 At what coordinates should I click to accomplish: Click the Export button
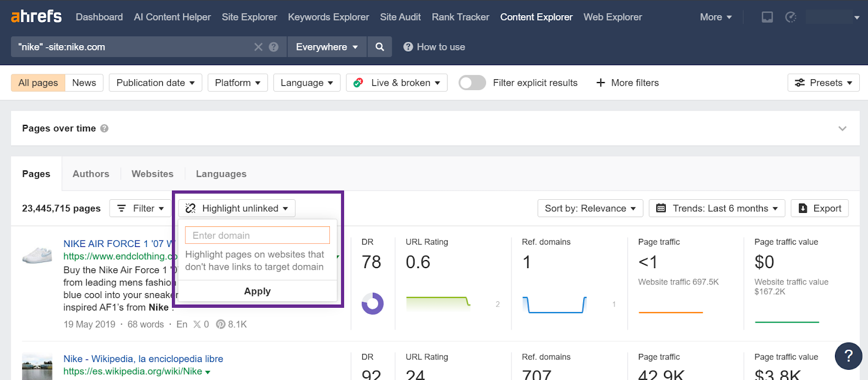click(x=820, y=208)
